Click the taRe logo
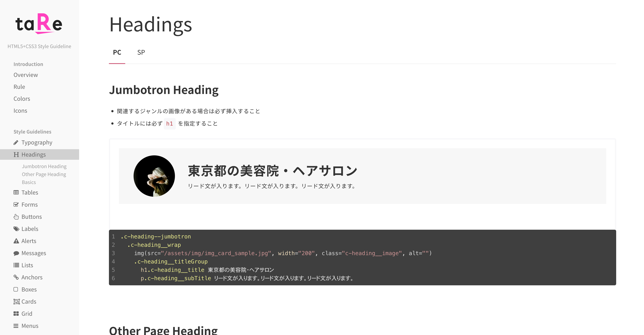 coord(39,23)
